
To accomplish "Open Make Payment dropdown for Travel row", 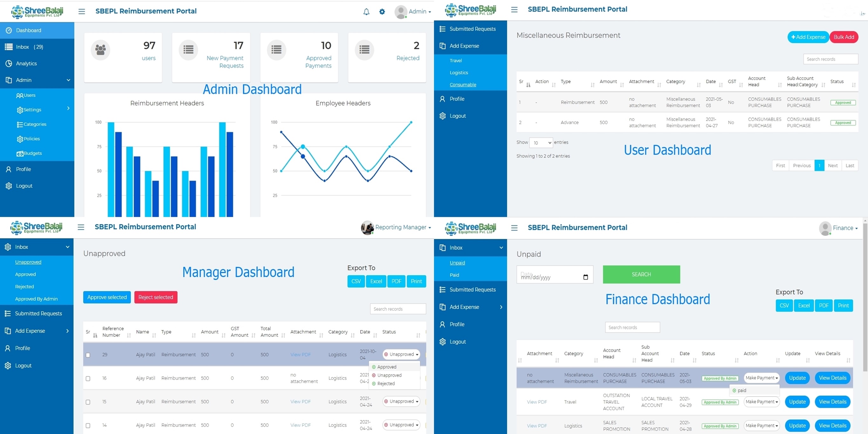I will click(x=761, y=402).
